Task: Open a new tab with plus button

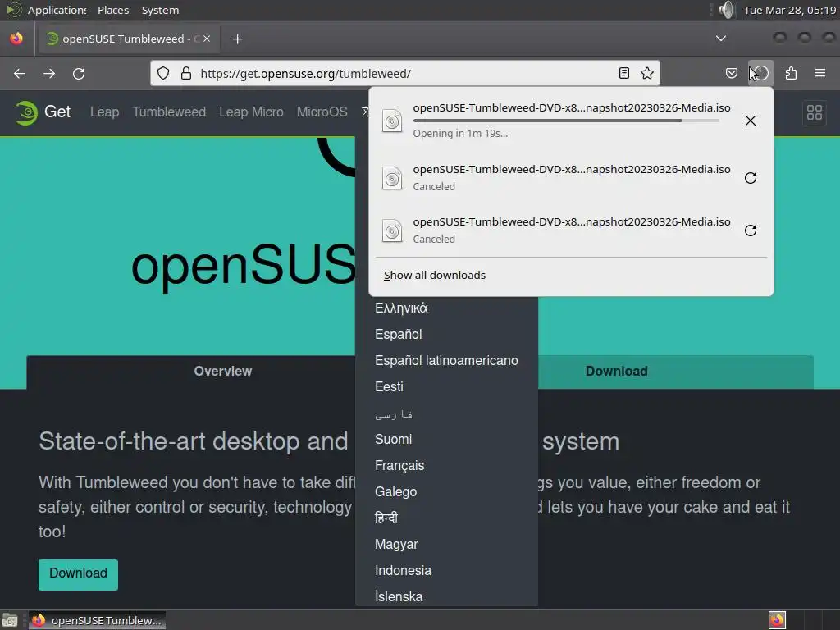Action: pos(237,39)
